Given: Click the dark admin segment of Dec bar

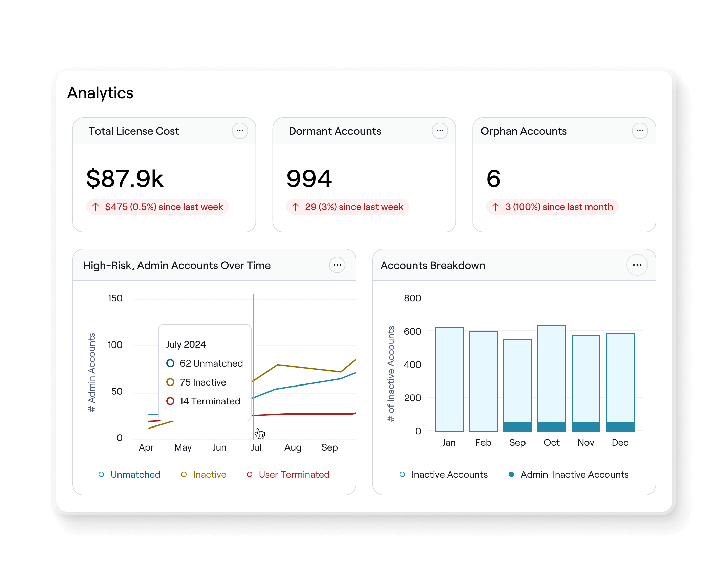Looking at the screenshot, I should pyautogui.click(x=620, y=426).
